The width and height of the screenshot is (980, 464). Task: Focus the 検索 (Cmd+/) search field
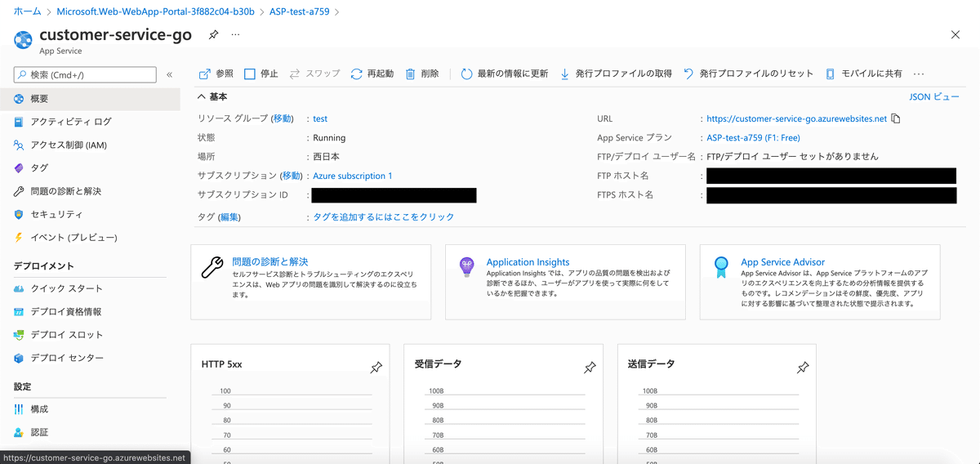pos(85,74)
